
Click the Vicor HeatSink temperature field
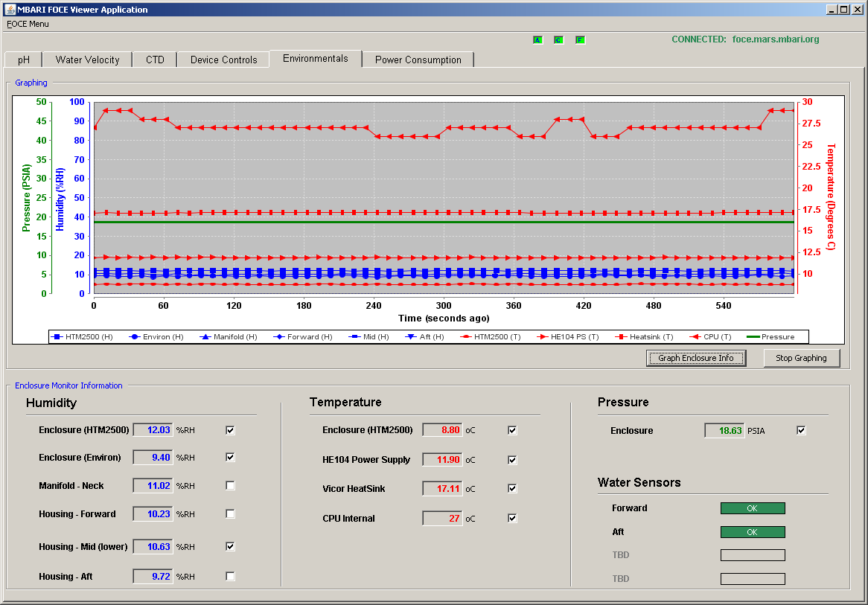pyautogui.click(x=442, y=489)
